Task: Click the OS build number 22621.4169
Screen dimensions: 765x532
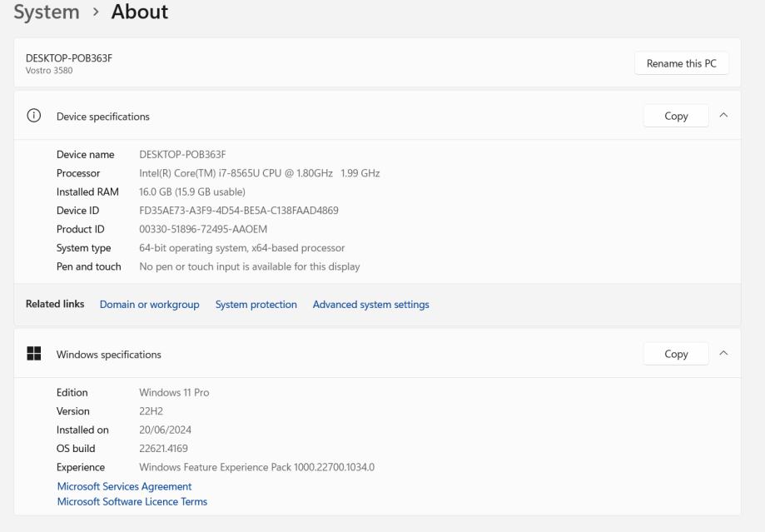Action: pyautogui.click(x=163, y=449)
